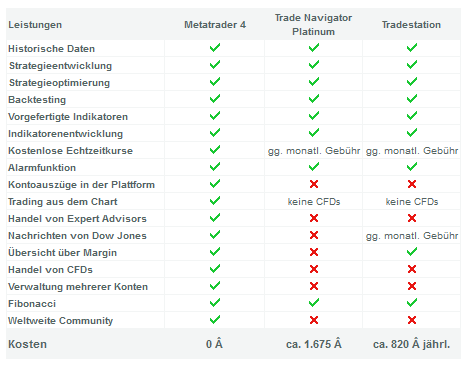Select the Tradestation column header
The height and width of the screenshot is (379, 470).
(411, 25)
